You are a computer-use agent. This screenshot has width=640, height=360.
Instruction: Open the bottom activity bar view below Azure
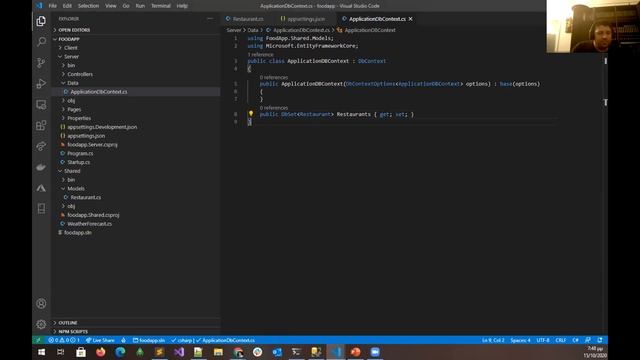41,209
